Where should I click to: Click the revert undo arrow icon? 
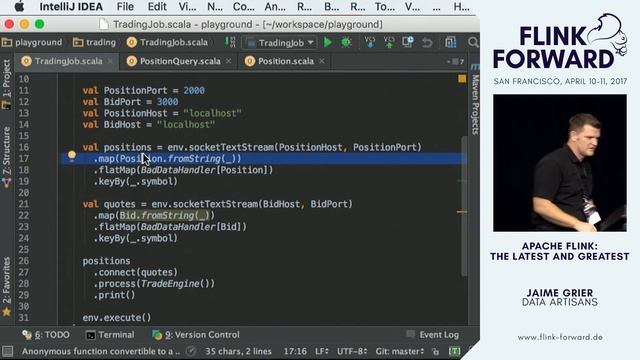[x=427, y=42]
